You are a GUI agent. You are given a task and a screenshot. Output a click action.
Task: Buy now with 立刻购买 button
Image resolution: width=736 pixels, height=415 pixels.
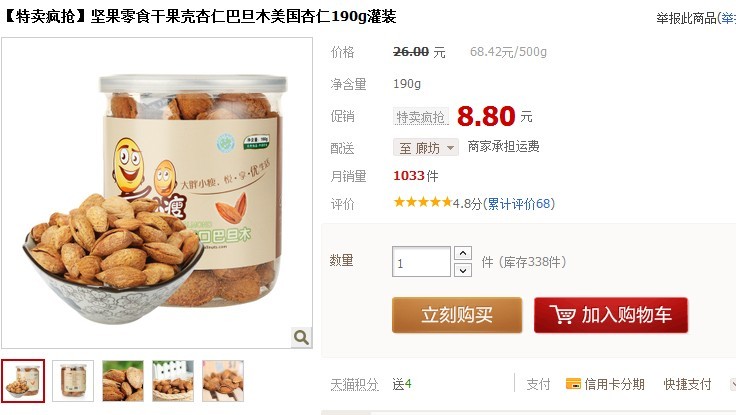(457, 315)
